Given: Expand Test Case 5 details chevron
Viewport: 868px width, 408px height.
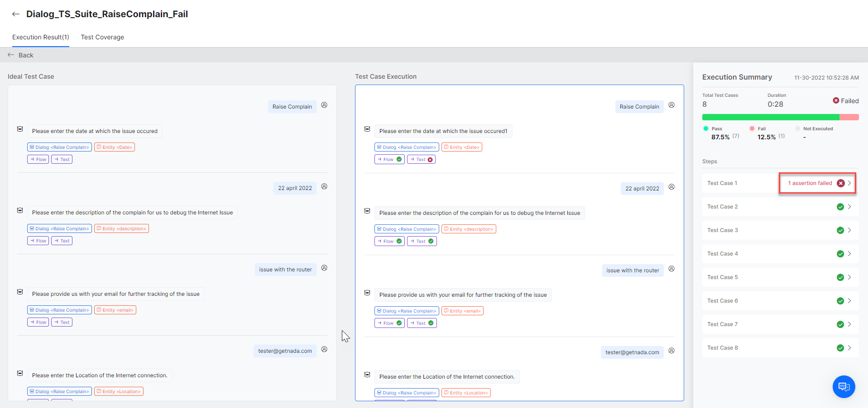Looking at the screenshot, I should [849, 277].
